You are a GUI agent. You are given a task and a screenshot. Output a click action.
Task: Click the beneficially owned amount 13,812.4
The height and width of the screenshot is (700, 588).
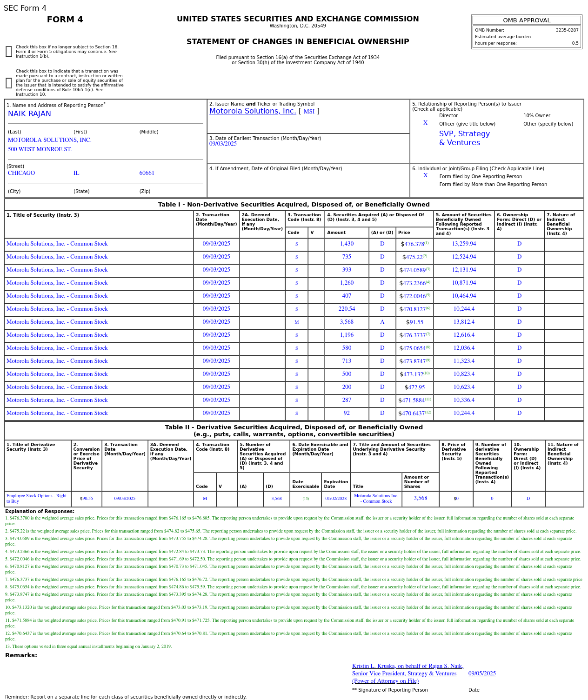(x=464, y=322)
